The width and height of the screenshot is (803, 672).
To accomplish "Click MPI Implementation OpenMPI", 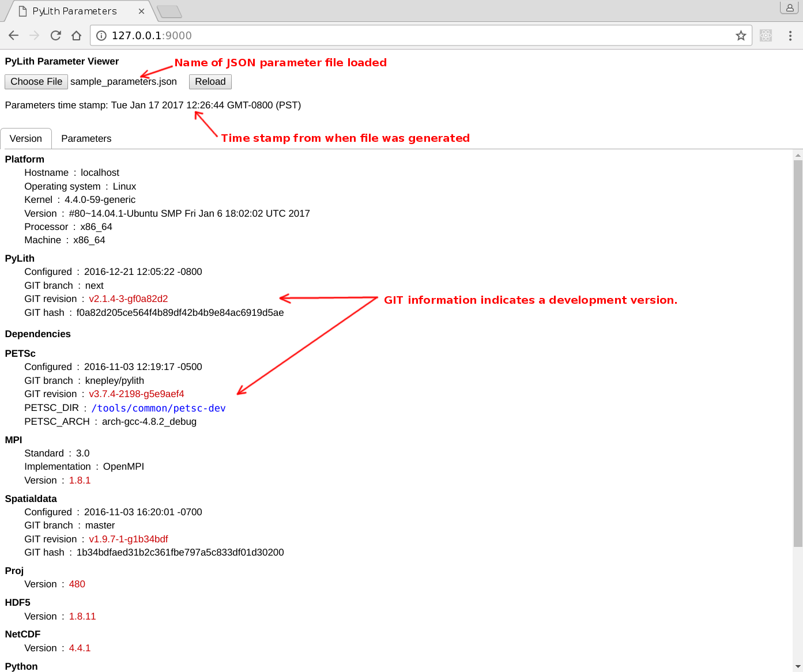I will click(123, 466).
